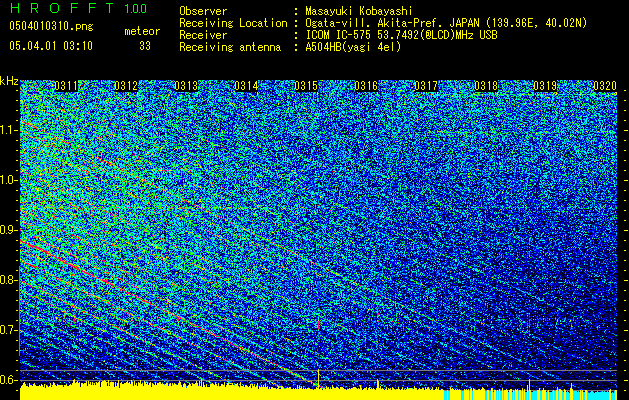This screenshot has height=400, width=629.
Task: Select the ICOM IC-575 53.7492 MHz receiver text
Action: pyautogui.click(x=401, y=35)
